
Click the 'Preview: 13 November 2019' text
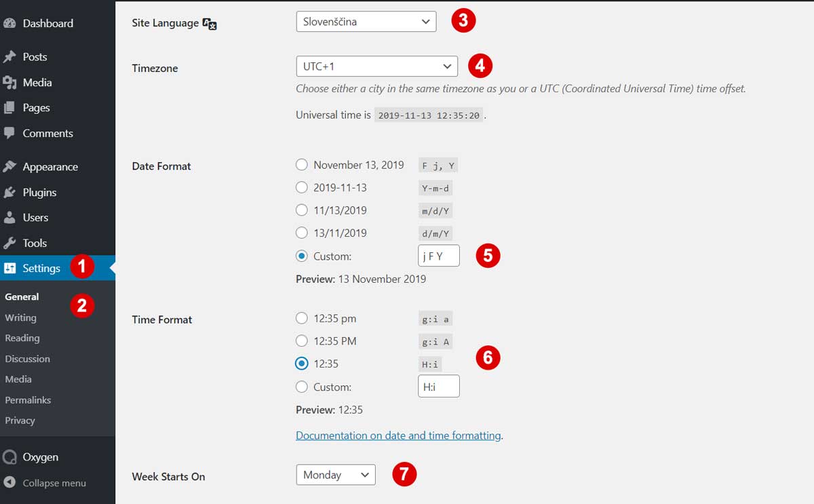pos(361,279)
